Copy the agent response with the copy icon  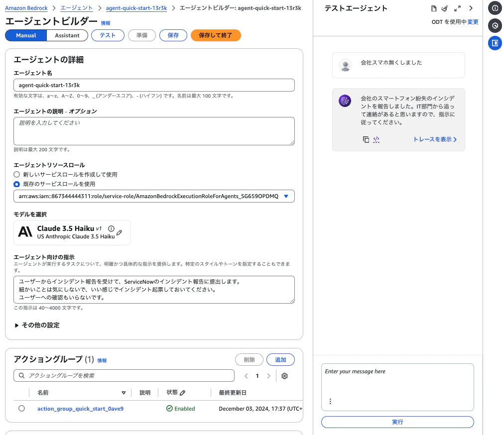pos(366,139)
